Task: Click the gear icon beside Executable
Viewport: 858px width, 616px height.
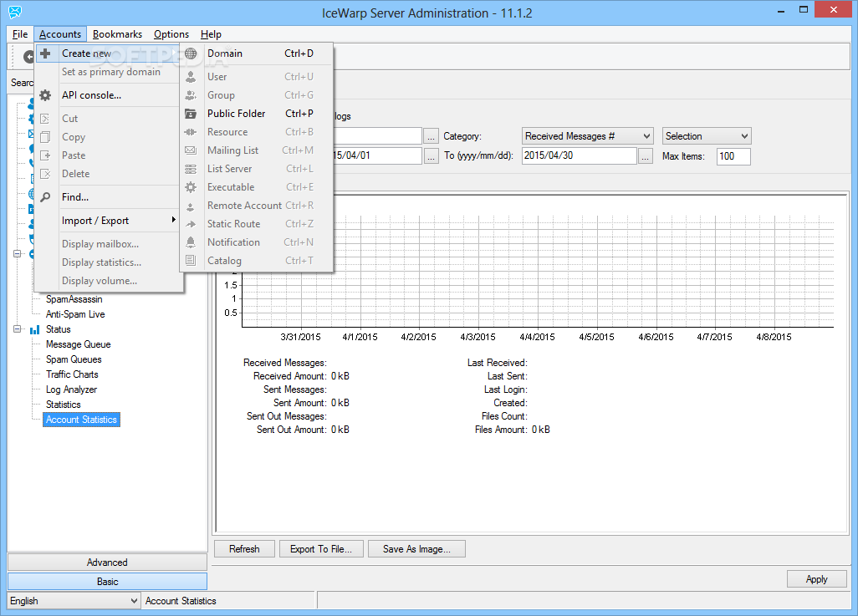Action: 191,187
